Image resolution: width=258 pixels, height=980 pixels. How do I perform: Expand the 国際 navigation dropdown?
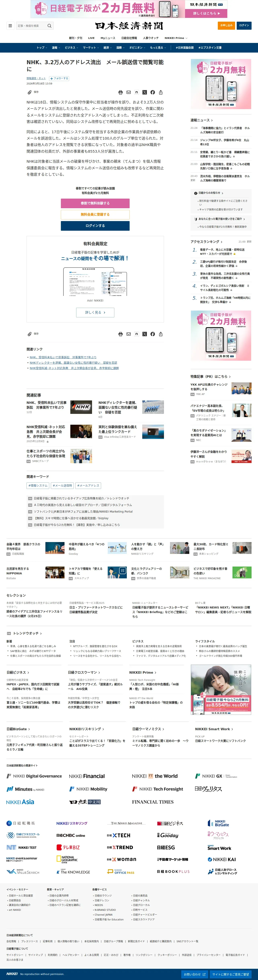tap(121, 48)
